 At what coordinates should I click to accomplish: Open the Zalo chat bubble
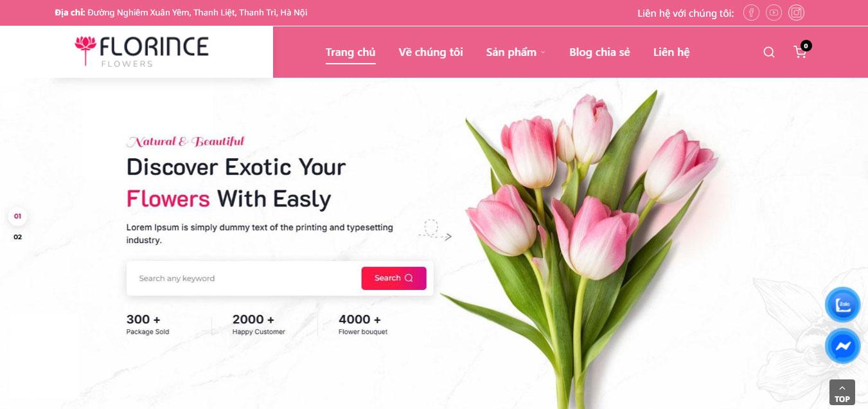842,305
